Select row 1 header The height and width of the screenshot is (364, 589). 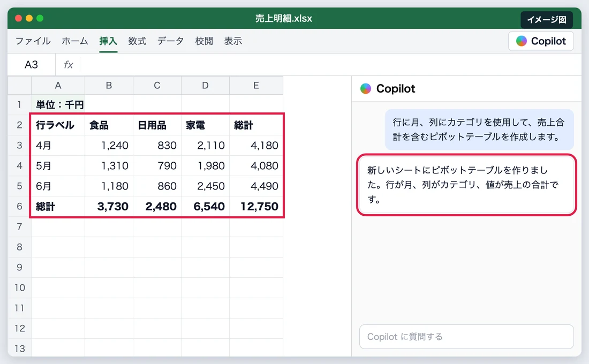(19, 104)
